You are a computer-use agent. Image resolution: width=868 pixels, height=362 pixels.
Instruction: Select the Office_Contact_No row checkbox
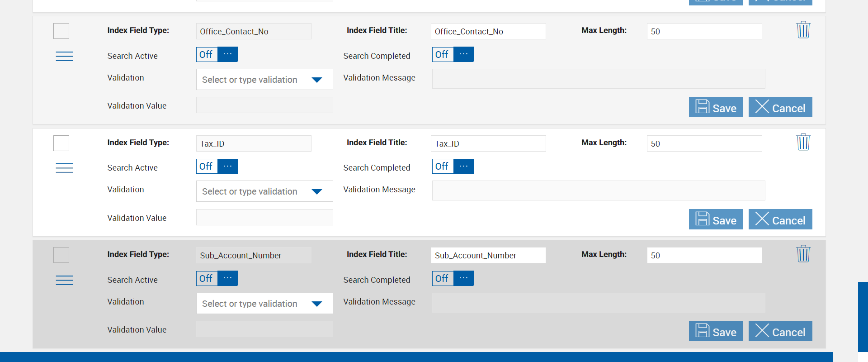61,31
